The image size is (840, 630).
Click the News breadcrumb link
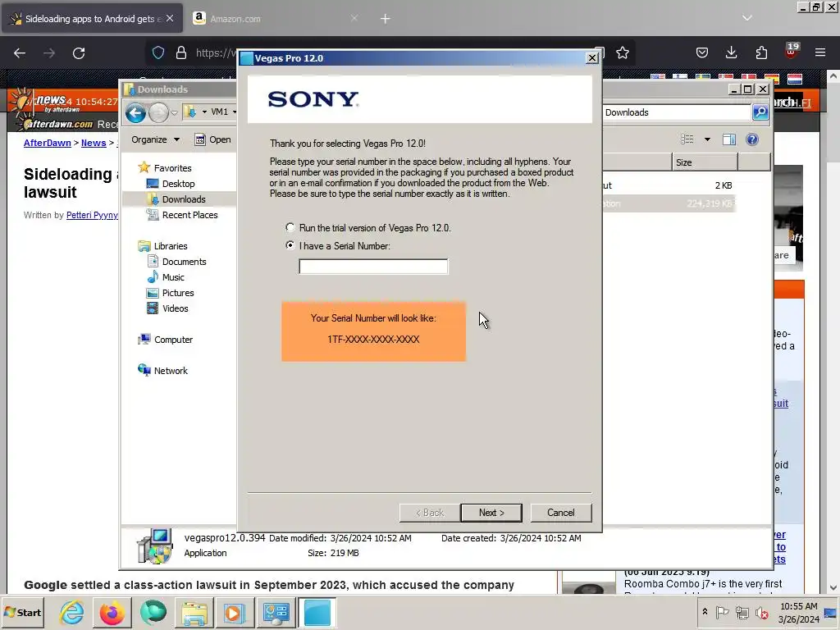coord(94,143)
